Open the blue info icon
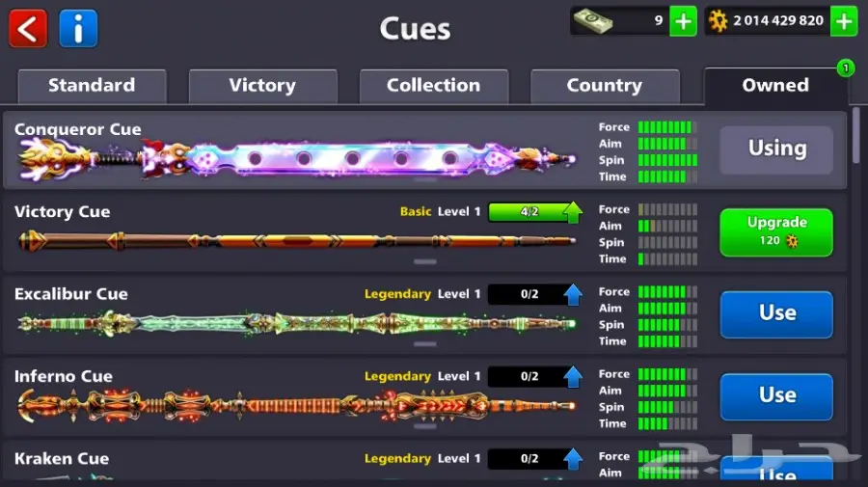 78,28
